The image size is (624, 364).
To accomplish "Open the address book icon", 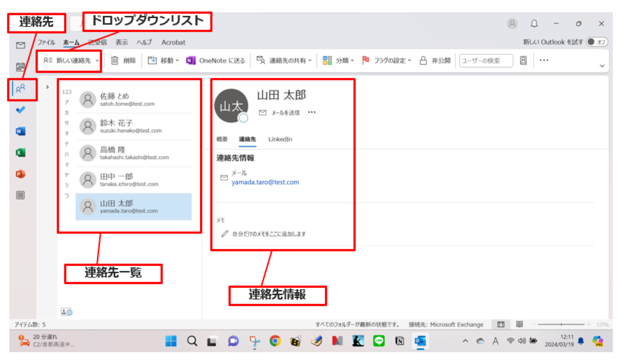I will click(523, 60).
